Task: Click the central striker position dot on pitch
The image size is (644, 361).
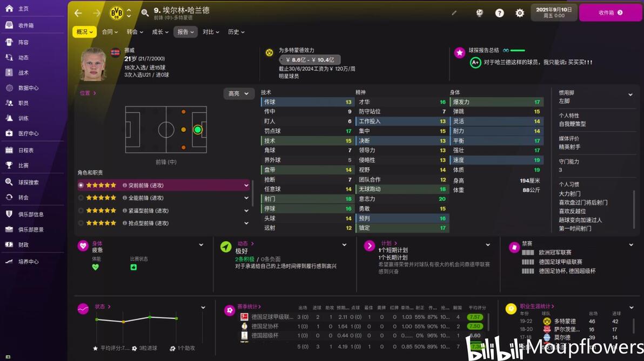Action: point(198,130)
